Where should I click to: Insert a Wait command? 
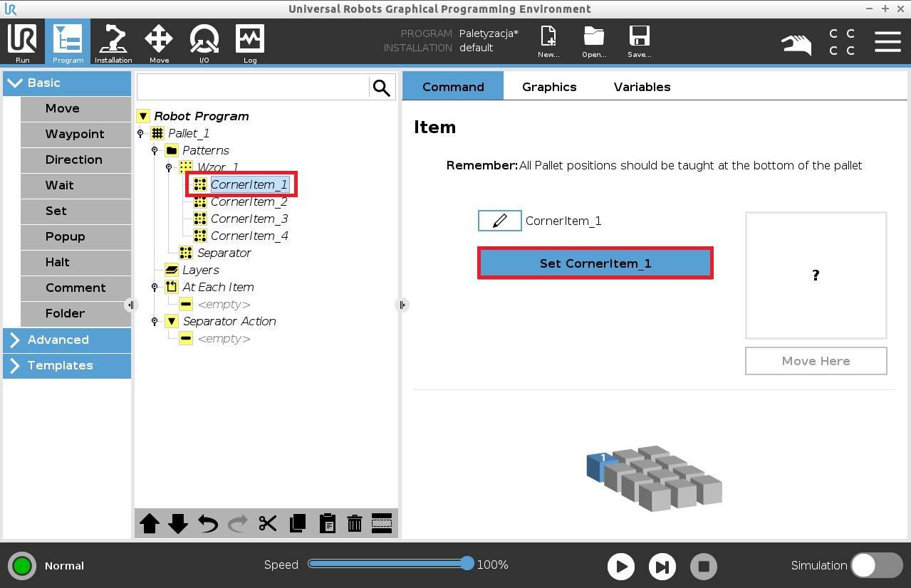click(76, 186)
